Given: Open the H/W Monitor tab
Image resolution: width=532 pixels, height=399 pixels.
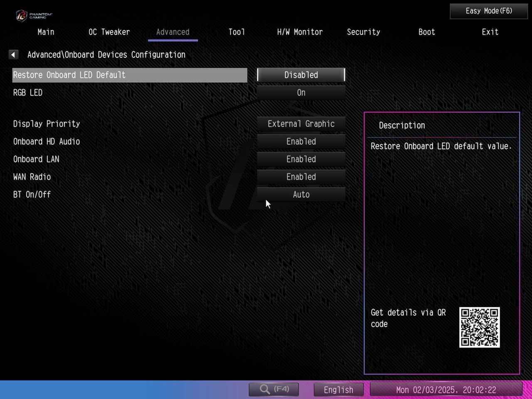Looking at the screenshot, I should pos(300,32).
